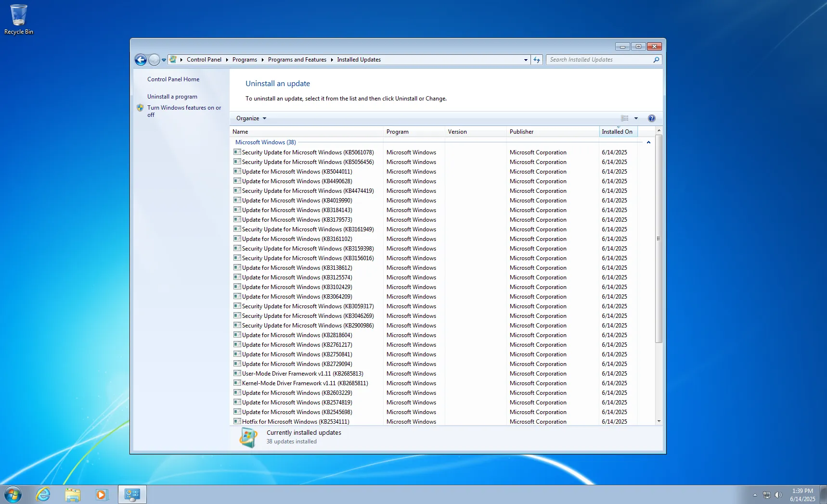Click icon of update KB3161102
The height and width of the screenshot is (504, 827).
tap(237, 239)
